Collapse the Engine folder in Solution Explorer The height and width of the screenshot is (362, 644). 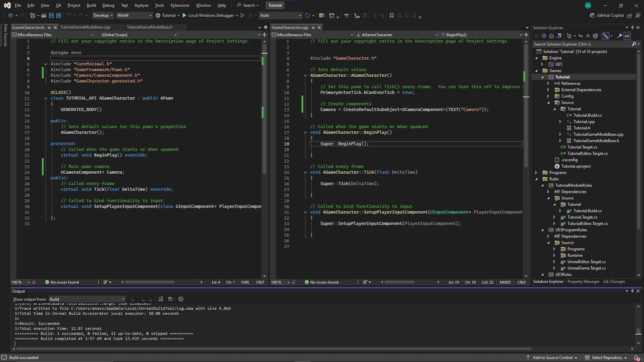coord(537,58)
